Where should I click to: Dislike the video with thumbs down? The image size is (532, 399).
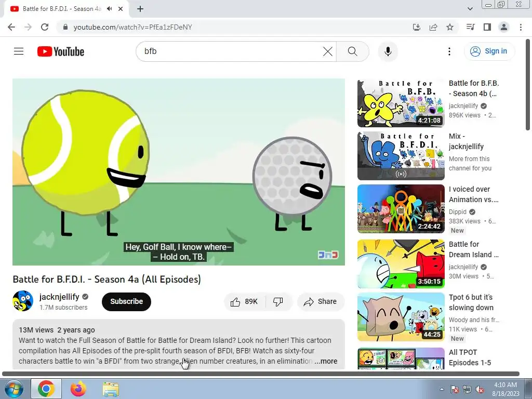point(278,302)
